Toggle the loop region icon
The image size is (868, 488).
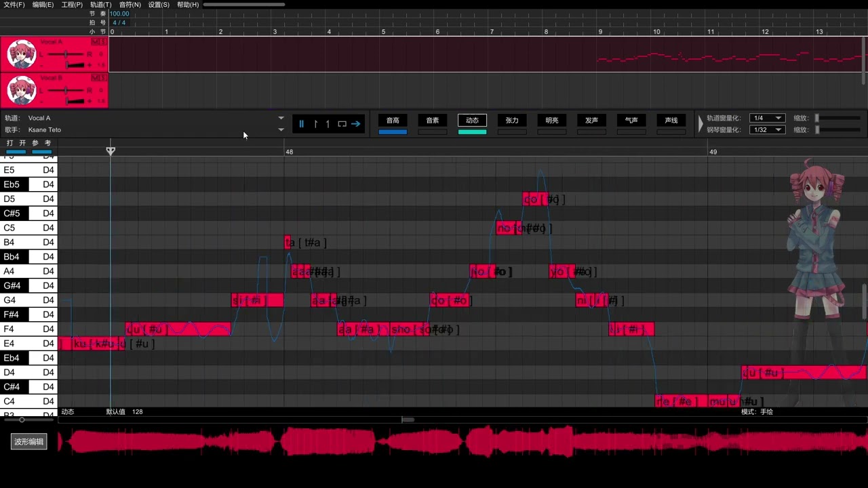[342, 124]
